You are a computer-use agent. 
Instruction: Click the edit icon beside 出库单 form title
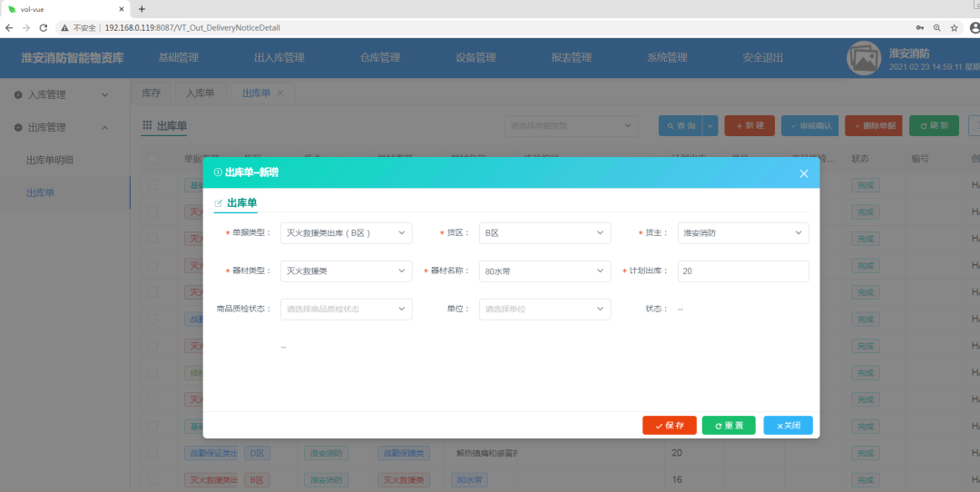point(218,203)
